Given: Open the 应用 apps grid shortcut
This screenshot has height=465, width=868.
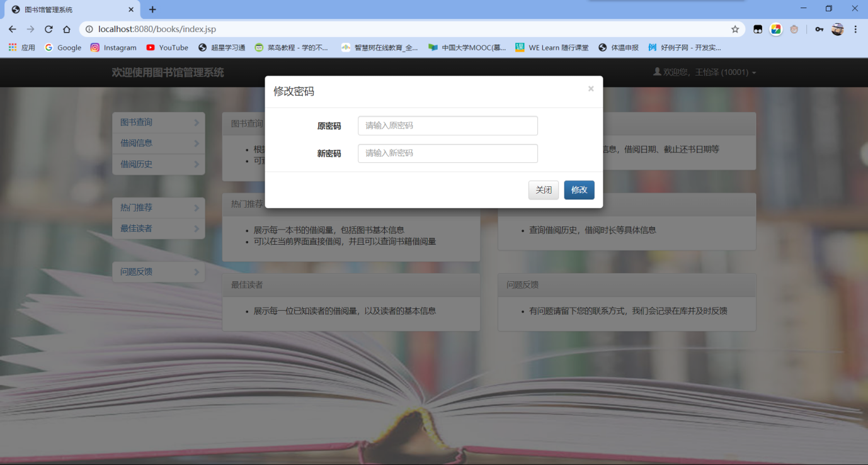Looking at the screenshot, I should [x=21, y=47].
